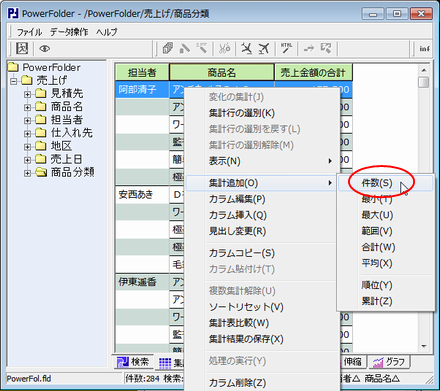This screenshot has width=440, height=391.
Task: Select the 伊東遥香 cell
Action: tap(142, 282)
